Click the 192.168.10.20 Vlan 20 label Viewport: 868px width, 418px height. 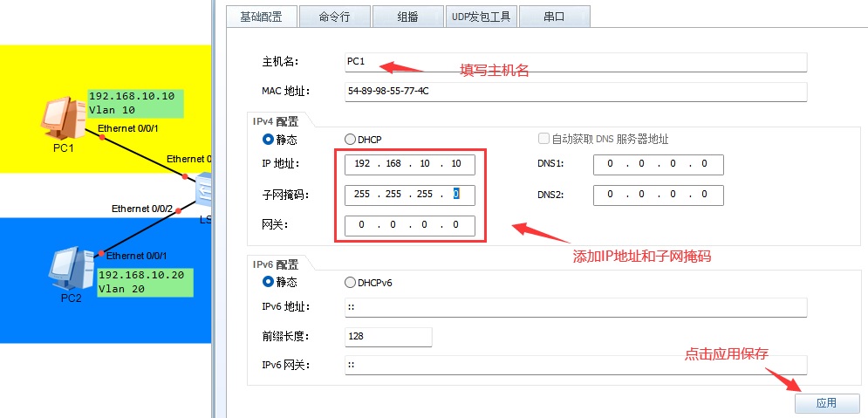(146, 283)
